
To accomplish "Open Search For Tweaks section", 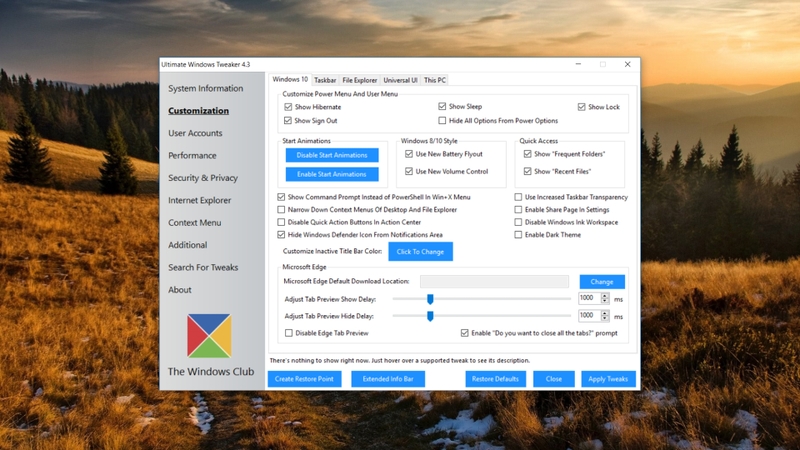I will click(203, 267).
